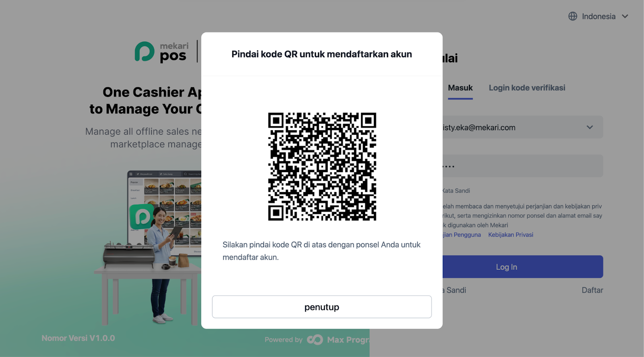The image size is (644, 357).
Task: Expand the email account dropdown arrow
Action: 590,127
